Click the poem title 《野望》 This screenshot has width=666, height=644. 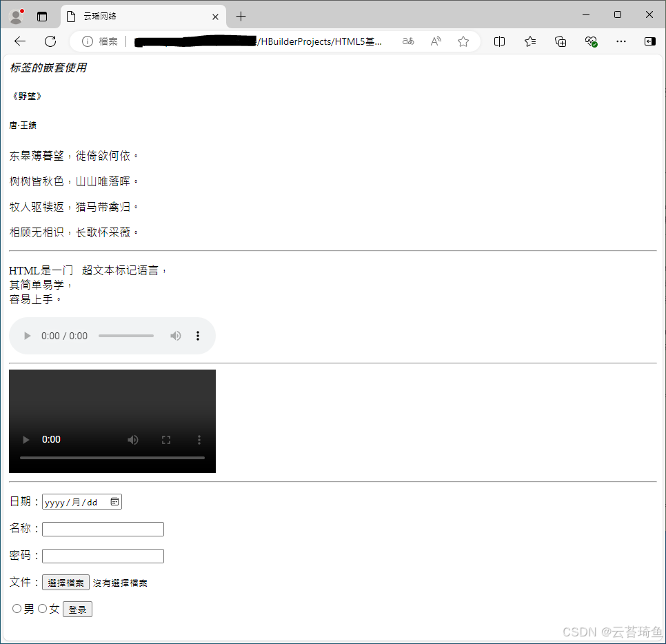26,97
